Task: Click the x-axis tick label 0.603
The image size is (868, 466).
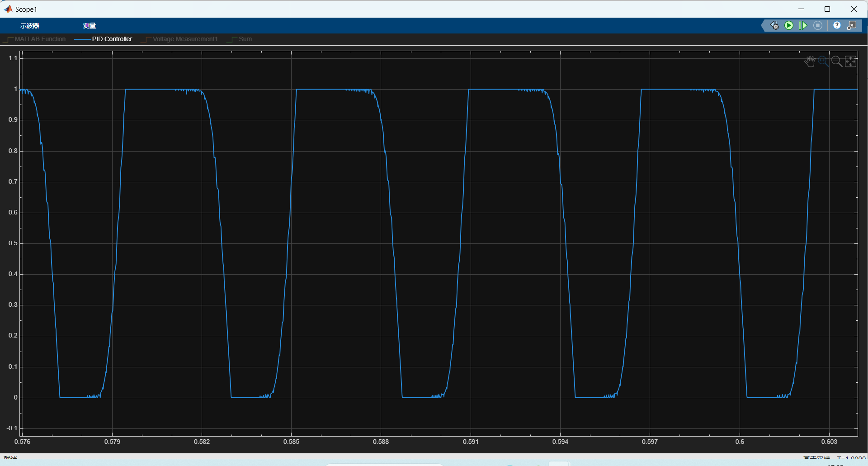Action: click(x=829, y=442)
